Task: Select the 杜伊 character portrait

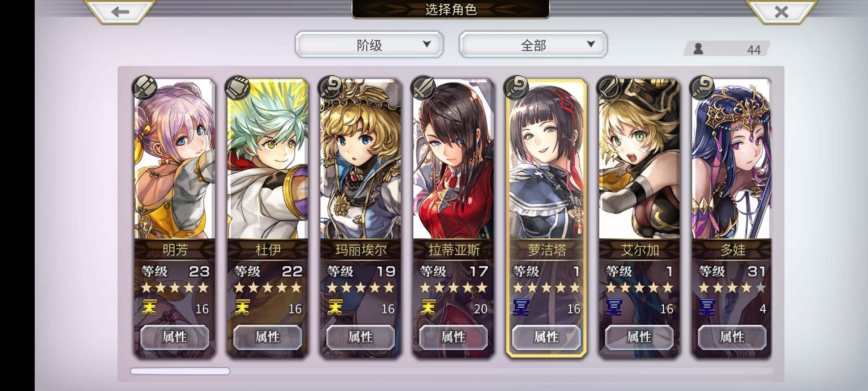Action: 268,159
